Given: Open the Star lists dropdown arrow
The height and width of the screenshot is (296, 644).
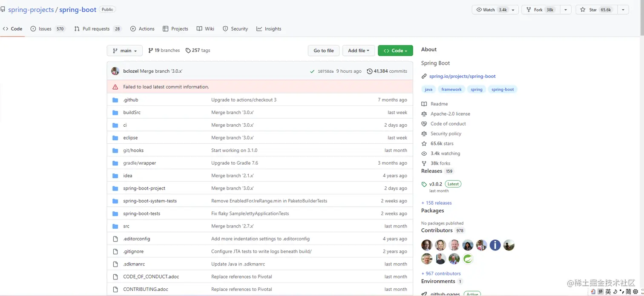Looking at the screenshot, I should (623, 10).
